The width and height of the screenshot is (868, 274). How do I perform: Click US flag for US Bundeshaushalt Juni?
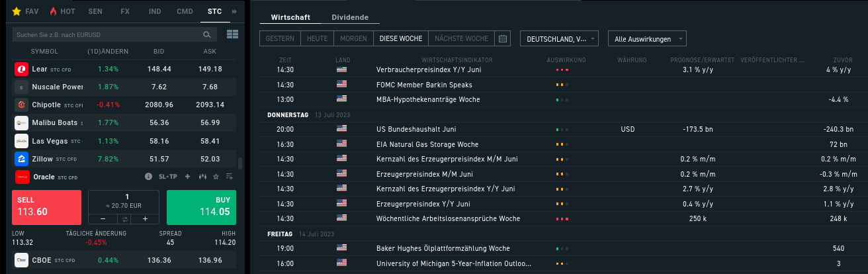point(341,129)
